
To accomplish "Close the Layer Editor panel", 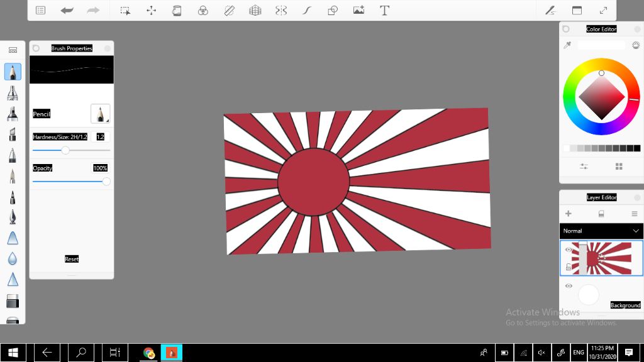I will pyautogui.click(x=638, y=197).
